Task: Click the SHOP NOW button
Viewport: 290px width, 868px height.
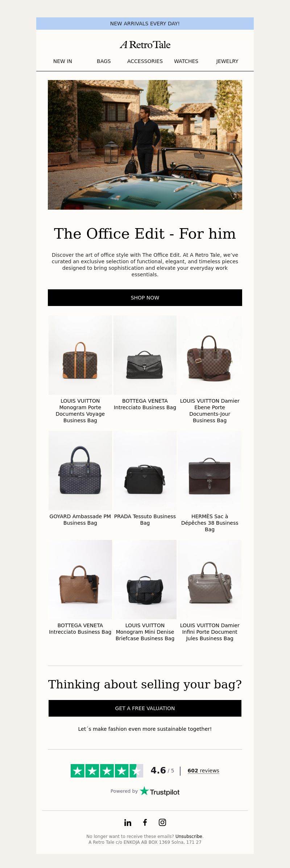Action: click(x=145, y=298)
